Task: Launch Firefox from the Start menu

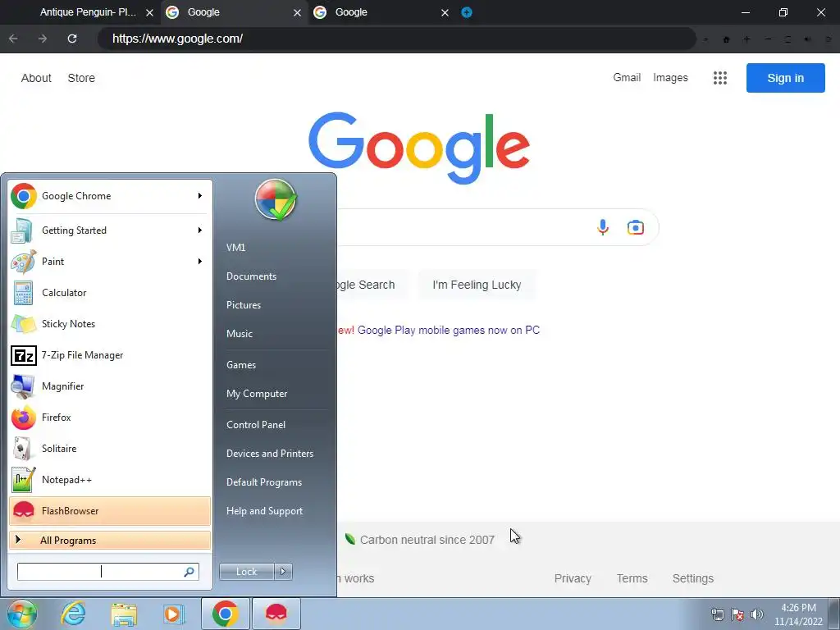Action: click(x=110, y=418)
